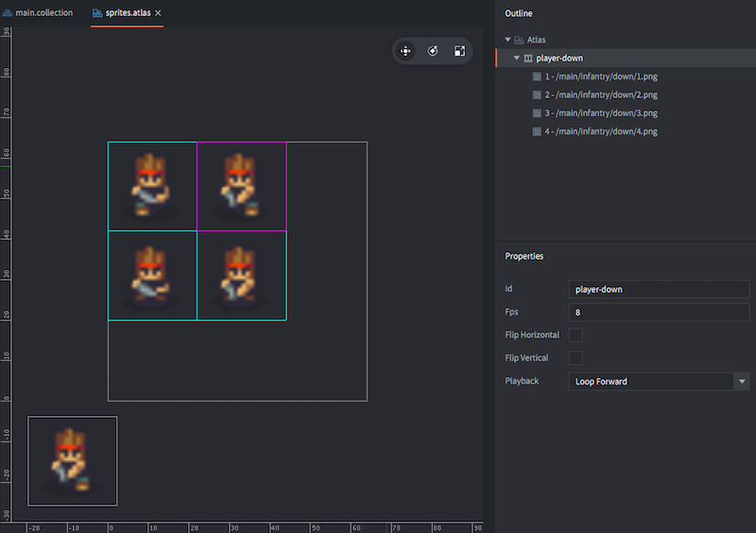
Task: Click the top-left sprite frame in atlas
Action: tap(152, 186)
